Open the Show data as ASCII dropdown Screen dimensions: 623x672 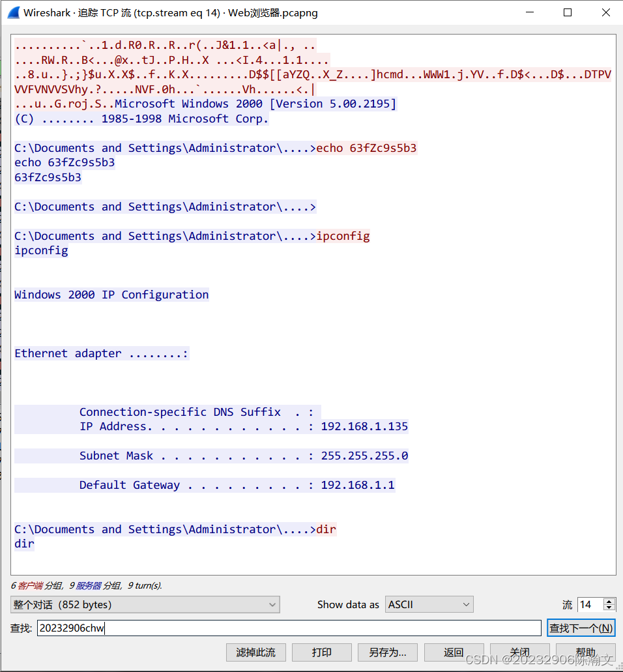[429, 604]
